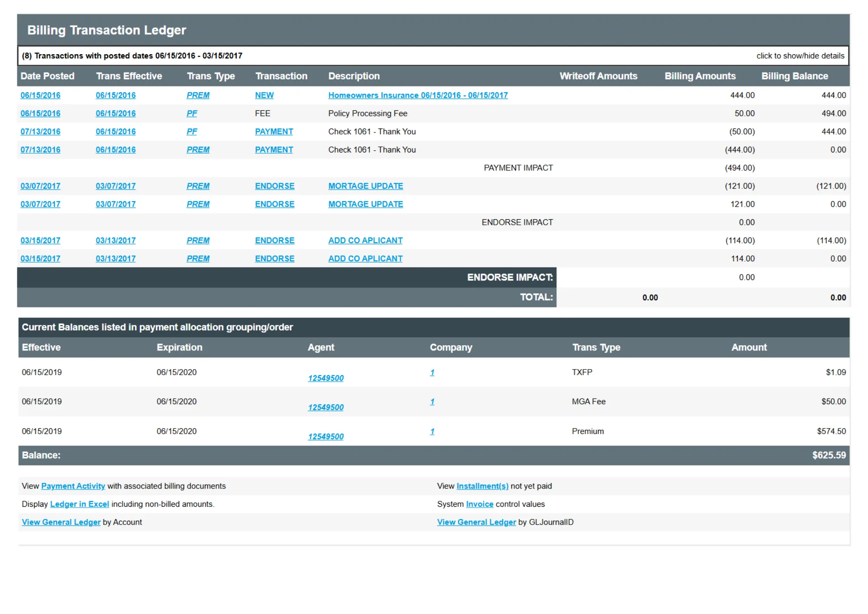Click Trans Effective 03/13/2017 on (114.00) row
868x614 pixels.
pos(115,241)
